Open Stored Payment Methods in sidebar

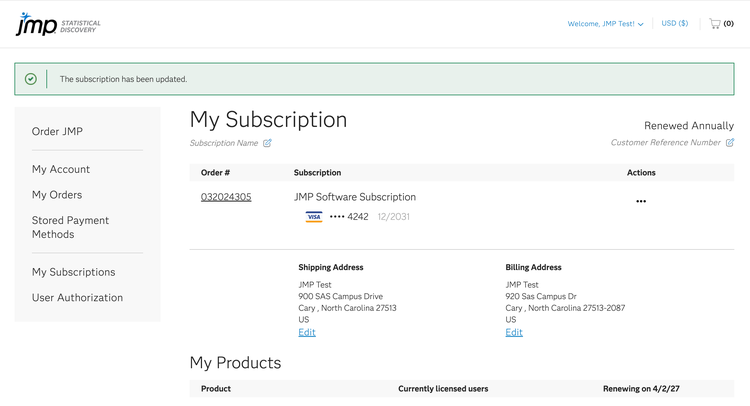tap(70, 227)
